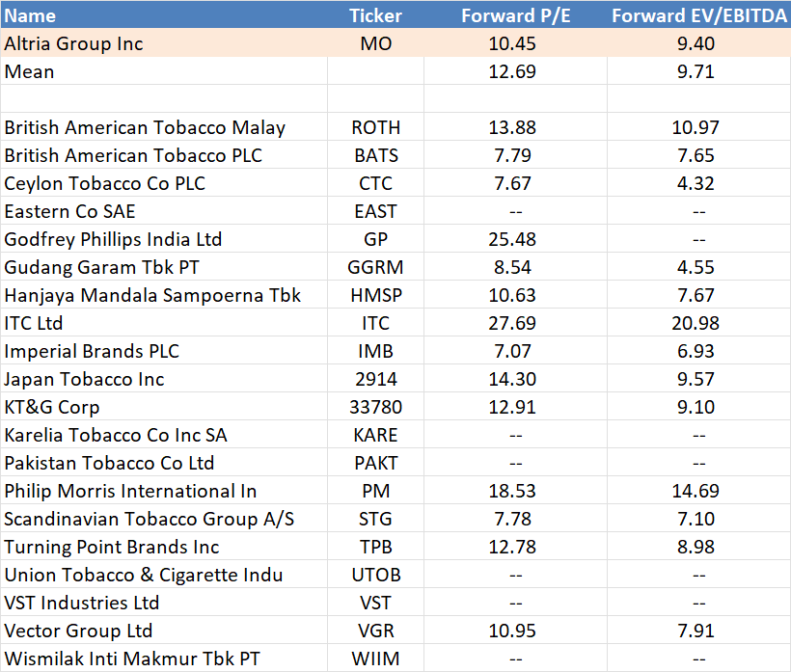Select the 10.95 Forward P/E value
This screenshot has height=672, width=791.
tap(515, 631)
